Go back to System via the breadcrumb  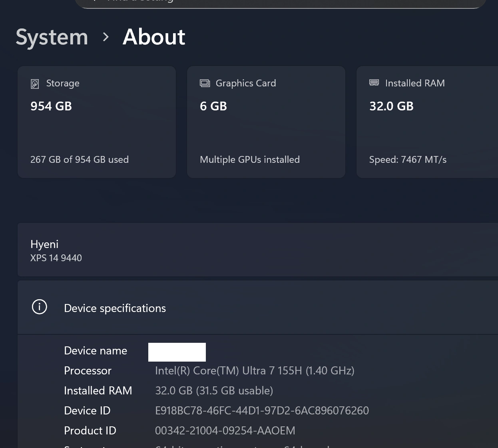pos(52,37)
